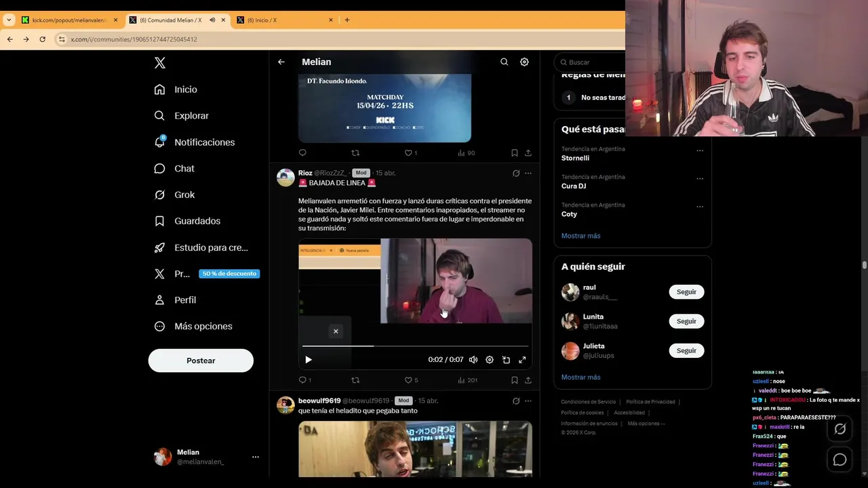Repost the Rioz post
This screenshot has height=488, width=868.
(355, 380)
